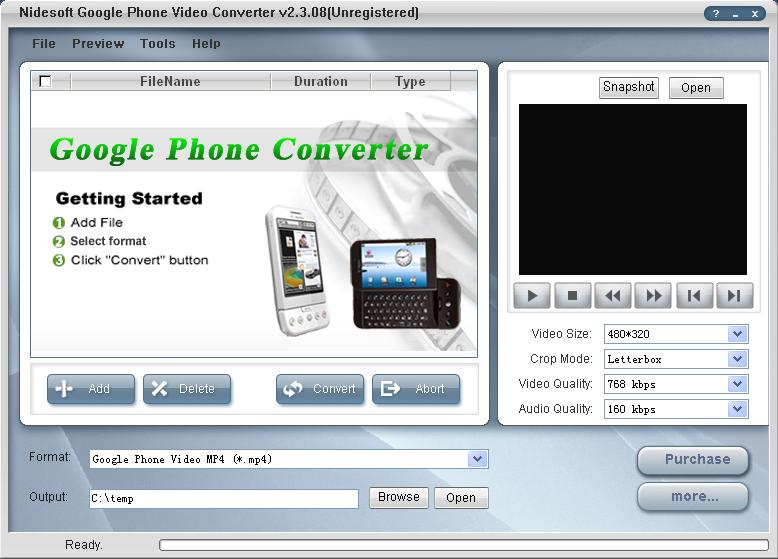Viewport: 778px width, 559px height.
Task: Open the output folder with the Open button
Action: (x=461, y=497)
